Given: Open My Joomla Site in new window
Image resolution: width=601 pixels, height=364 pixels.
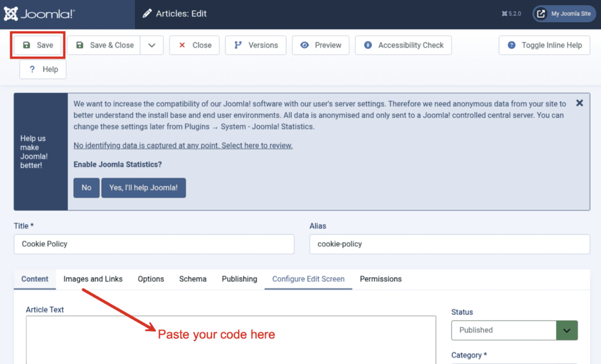Looking at the screenshot, I should pyautogui.click(x=564, y=14).
